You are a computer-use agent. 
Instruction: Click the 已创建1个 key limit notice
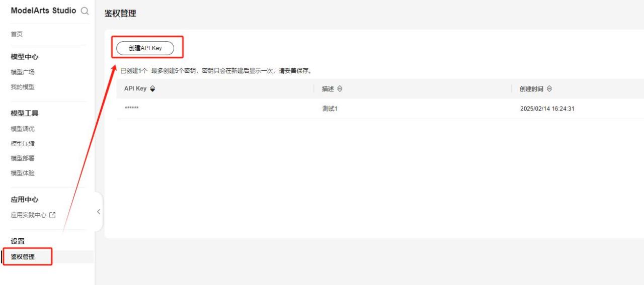[x=216, y=71]
